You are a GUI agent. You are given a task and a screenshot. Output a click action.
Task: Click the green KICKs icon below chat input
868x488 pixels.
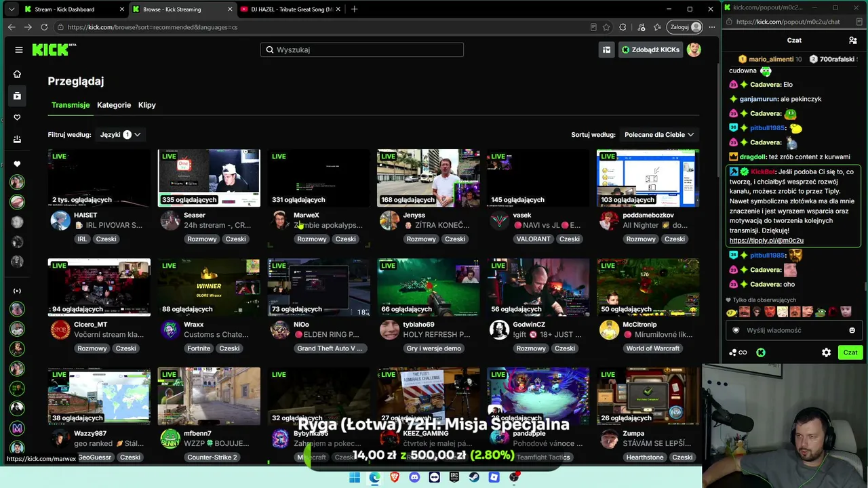pos(761,352)
